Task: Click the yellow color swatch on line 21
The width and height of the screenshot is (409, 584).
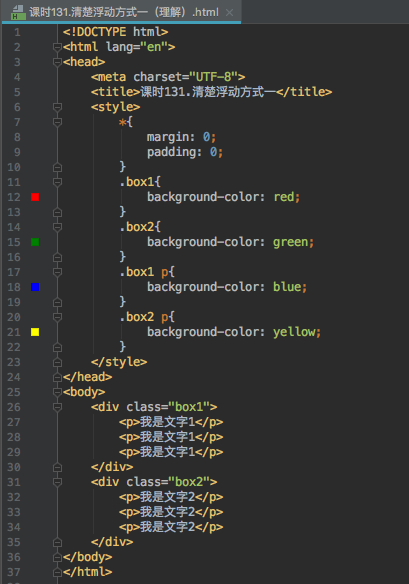Action: tap(35, 332)
